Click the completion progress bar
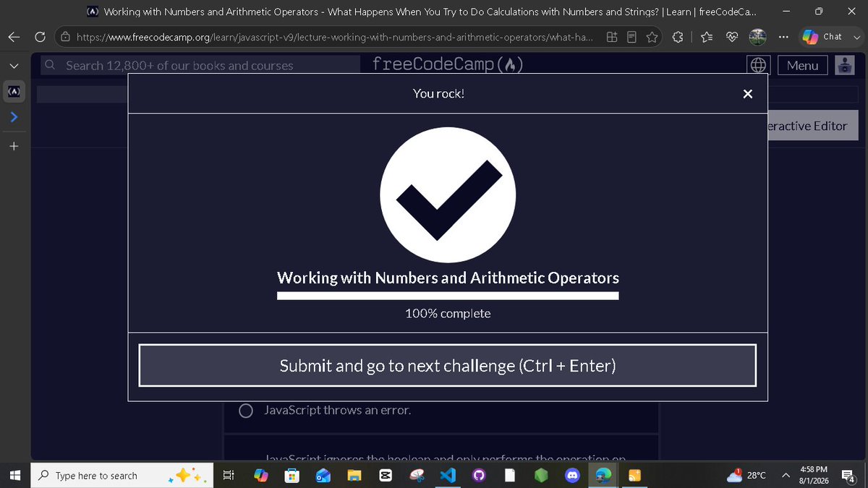 pos(448,296)
